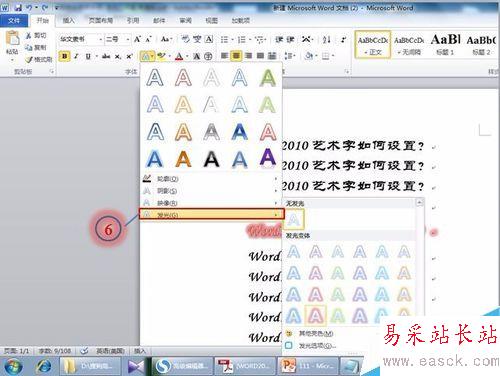Click the Cut scissors icon
The height and width of the screenshot is (376, 500).
click(29, 35)
